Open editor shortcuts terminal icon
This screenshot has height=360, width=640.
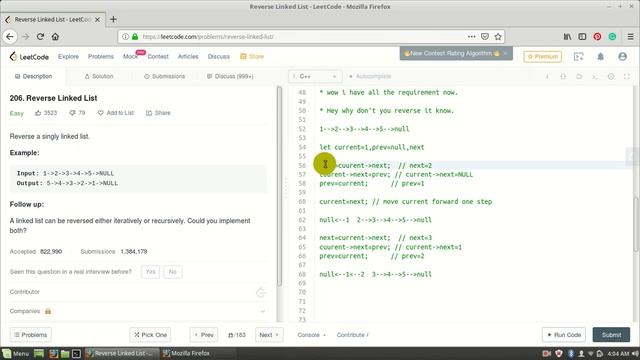595,76
